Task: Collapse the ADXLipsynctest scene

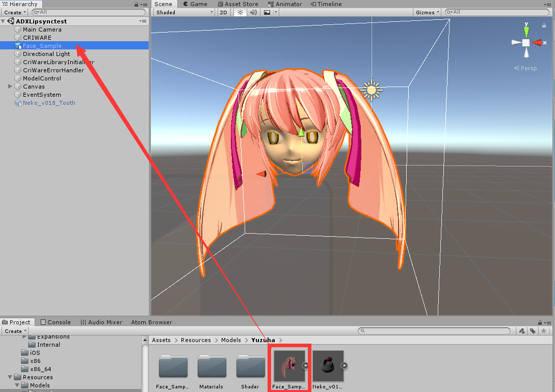Action: tap(3, 21)
